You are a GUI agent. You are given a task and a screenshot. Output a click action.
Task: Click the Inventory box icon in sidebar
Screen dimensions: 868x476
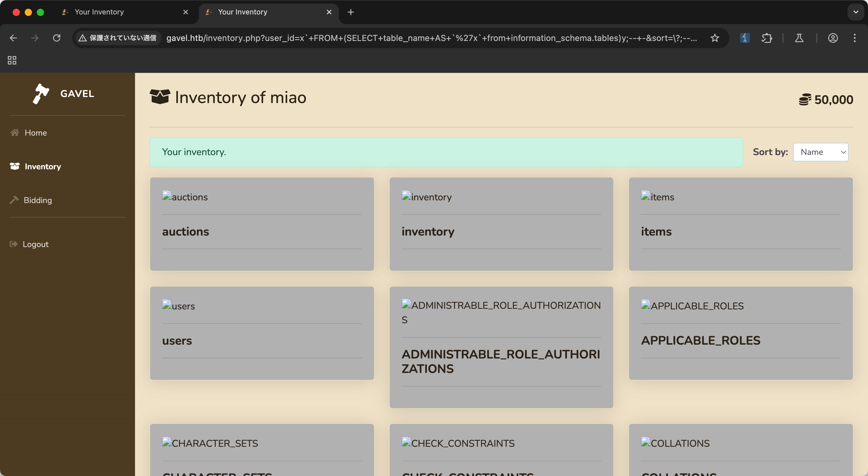(x=15, y=166)
